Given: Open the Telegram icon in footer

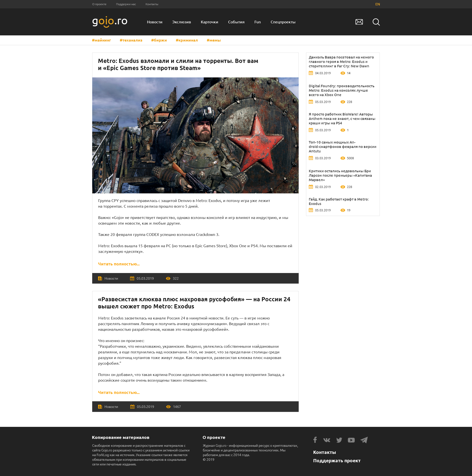Looking at the screenshot, I should (364, 440).
